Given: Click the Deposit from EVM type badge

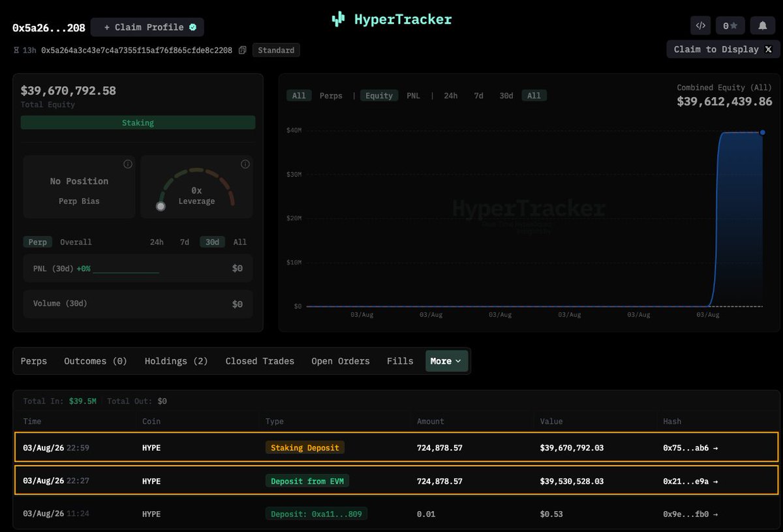Looking at the screenshot, I should (307, 481).
